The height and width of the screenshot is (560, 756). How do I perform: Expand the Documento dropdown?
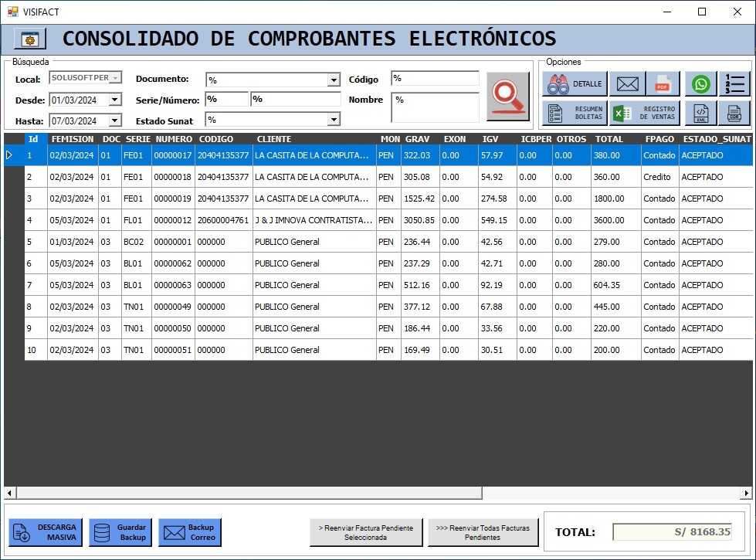pyautogui.click(x=334, y=80)
